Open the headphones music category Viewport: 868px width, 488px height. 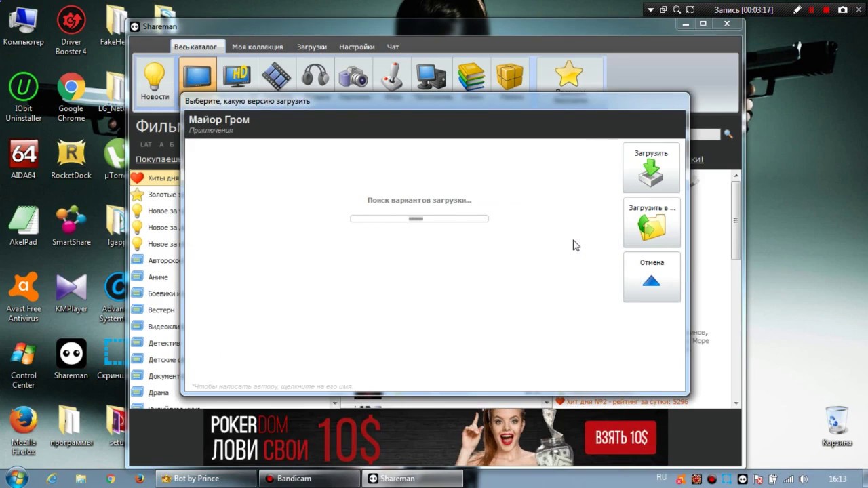(315, 76)
